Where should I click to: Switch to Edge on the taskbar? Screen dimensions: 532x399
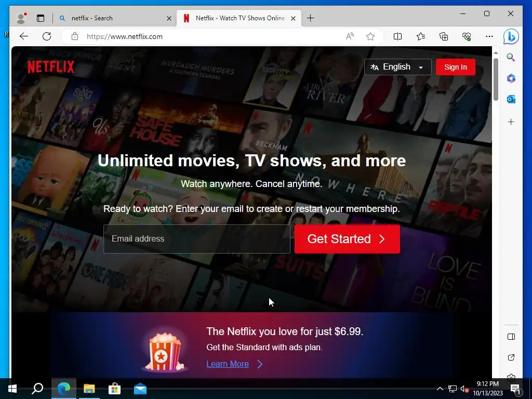coord(64,389)
